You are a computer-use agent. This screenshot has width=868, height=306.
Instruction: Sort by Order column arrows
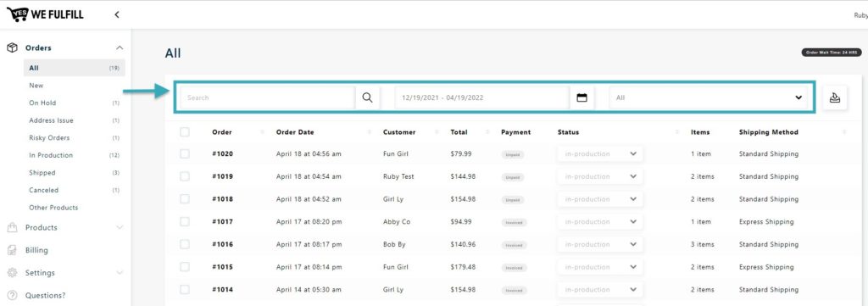[262, 132]
